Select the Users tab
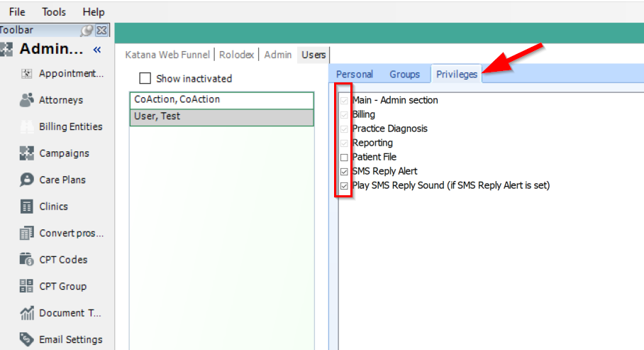The image size is (644, 350). coord(313,55)
